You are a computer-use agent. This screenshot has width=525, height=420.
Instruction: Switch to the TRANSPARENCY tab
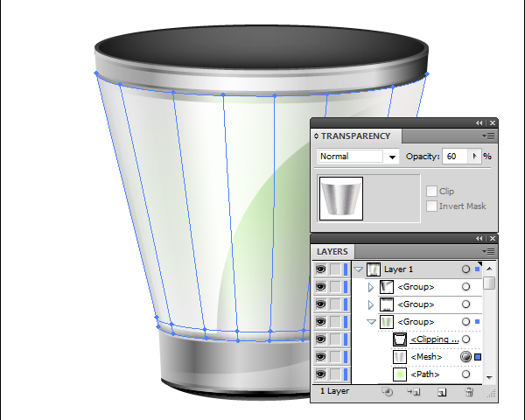coord(356,136)
